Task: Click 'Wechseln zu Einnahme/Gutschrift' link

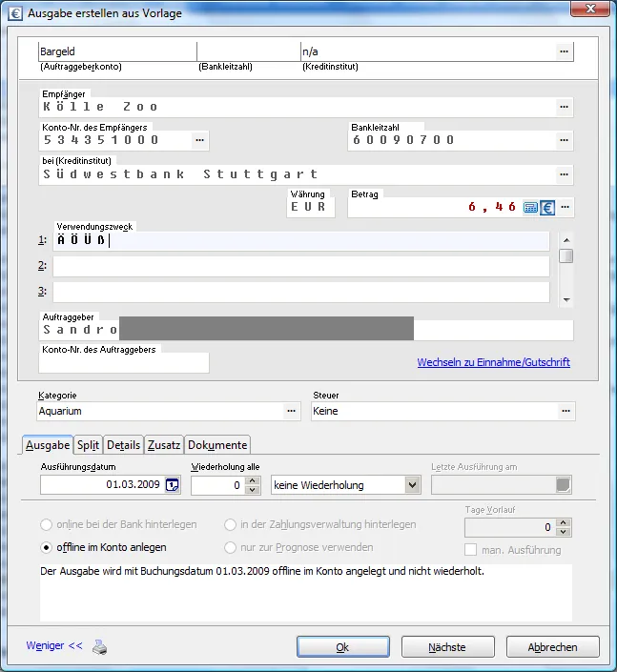Action: [493, 362]
